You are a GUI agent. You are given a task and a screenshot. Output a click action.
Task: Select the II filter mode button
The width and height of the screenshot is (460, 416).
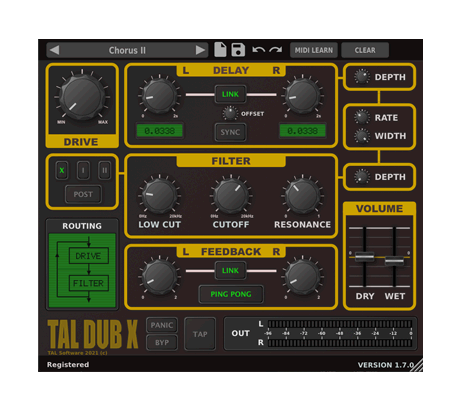click(105, 170)
